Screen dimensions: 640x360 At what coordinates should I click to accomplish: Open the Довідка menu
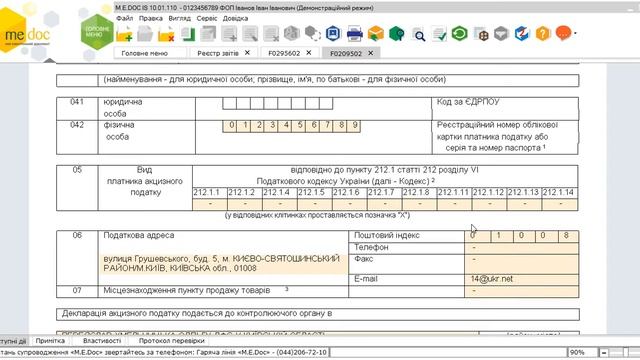[236, 18]
